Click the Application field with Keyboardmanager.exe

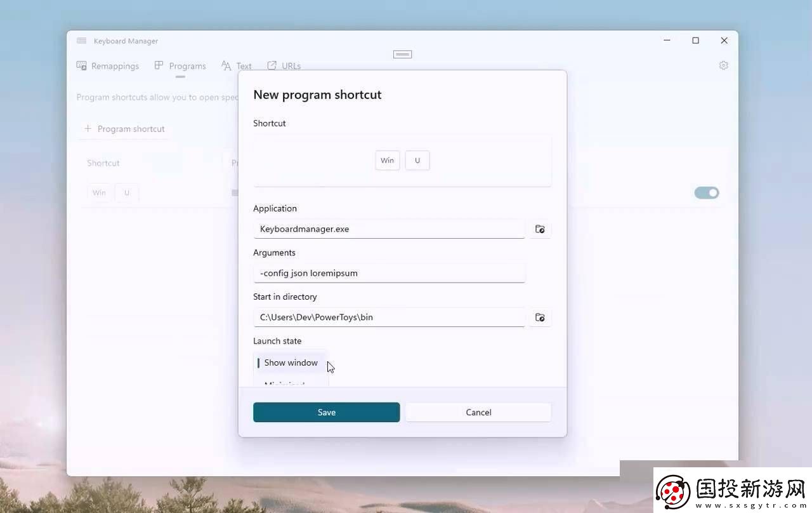pyautogui.click(x=389, y=229)
